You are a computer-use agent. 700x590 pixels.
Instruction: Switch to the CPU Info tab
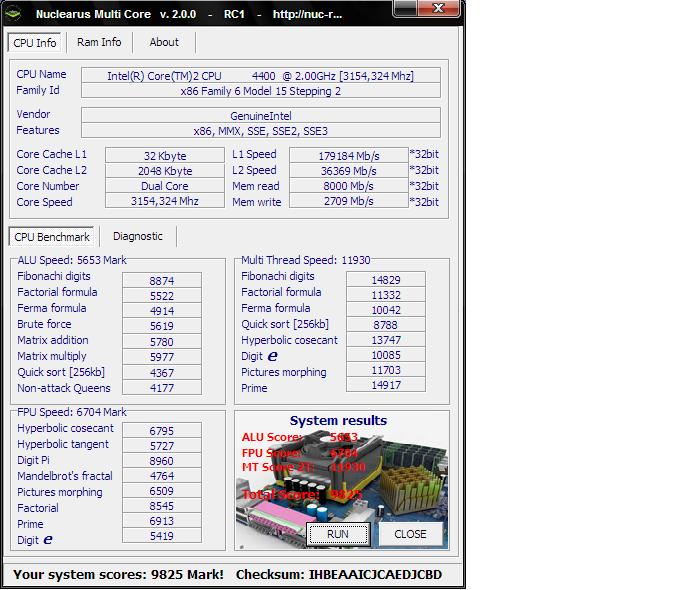coord(34,43)
